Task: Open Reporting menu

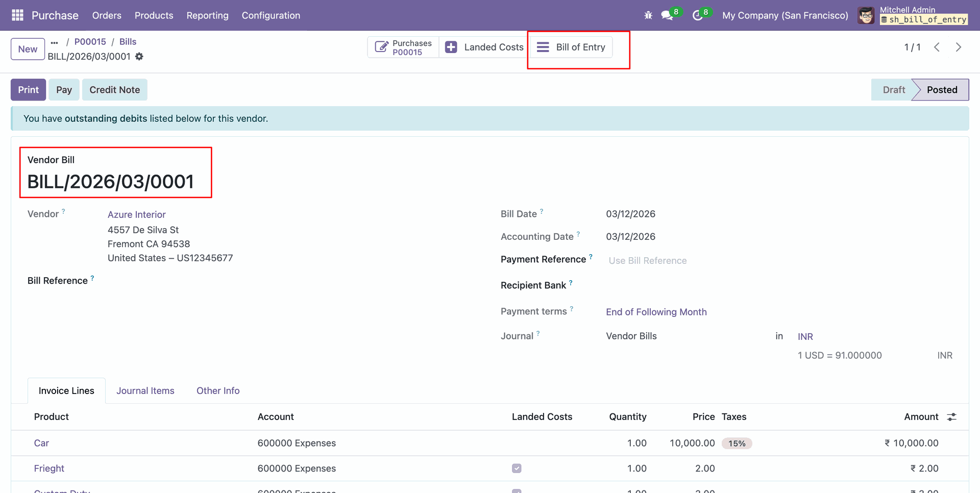Action: (x=207, y=15)
